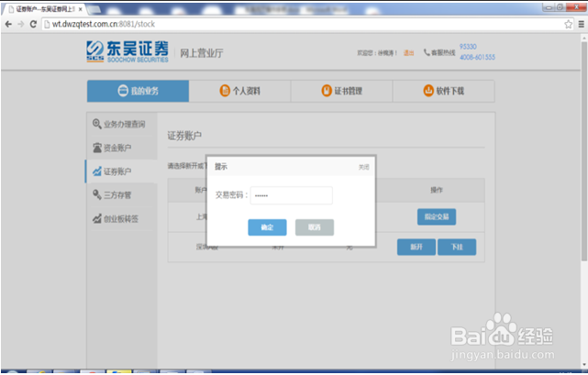Close the 提示 dialog via 关闭
The image size is (588, 375).
(x=364, y=167)
